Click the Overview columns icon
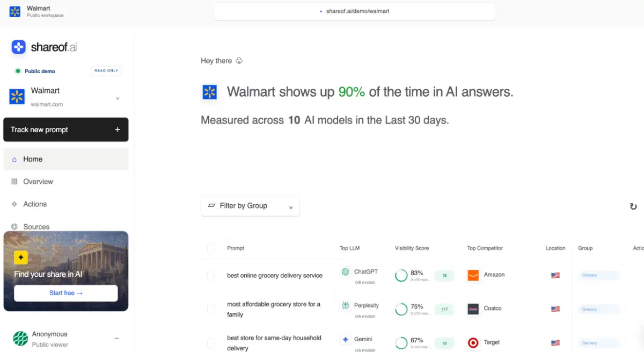This screenshot has width=644, height=352. point(14,182)
